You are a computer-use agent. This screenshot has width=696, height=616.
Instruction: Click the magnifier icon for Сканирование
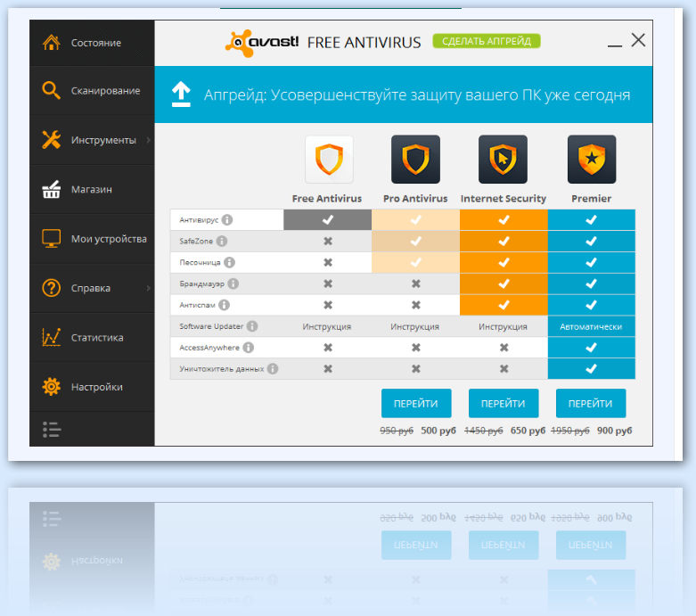coord(52,90)
